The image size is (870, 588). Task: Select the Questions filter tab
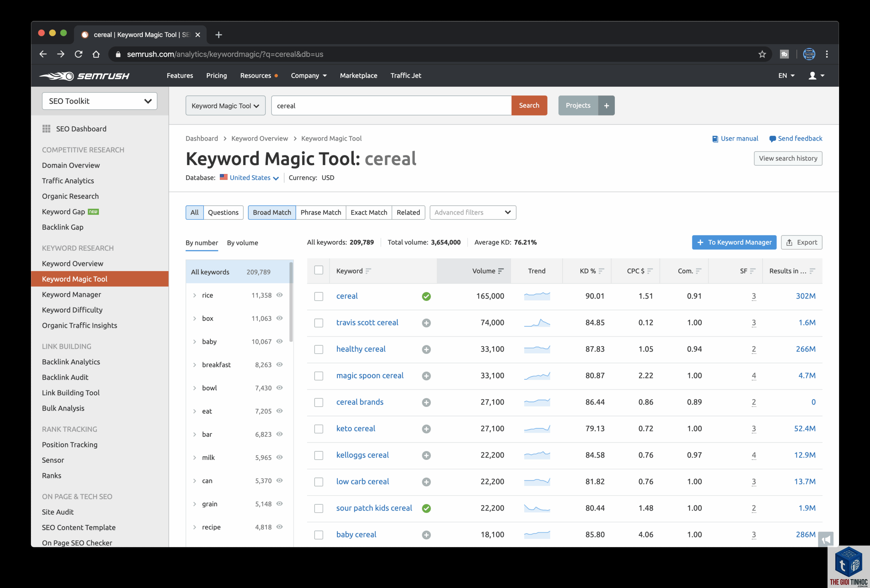223,213
